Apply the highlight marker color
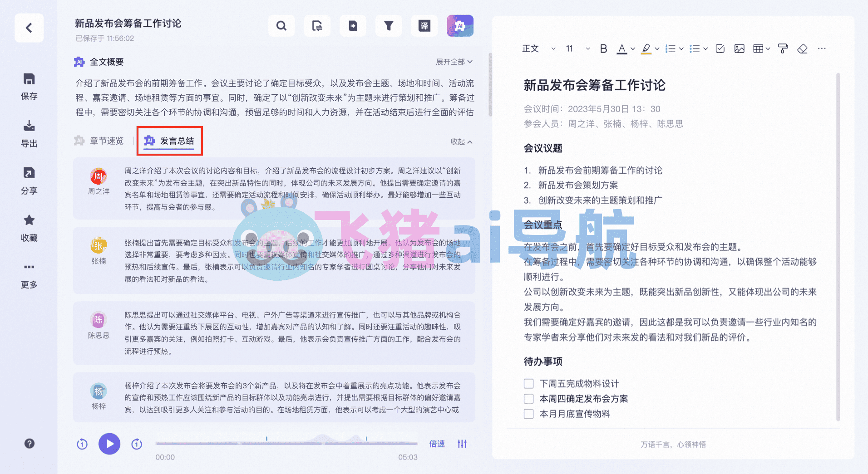Screen dimensions: 868x474 tap(646, 49)
